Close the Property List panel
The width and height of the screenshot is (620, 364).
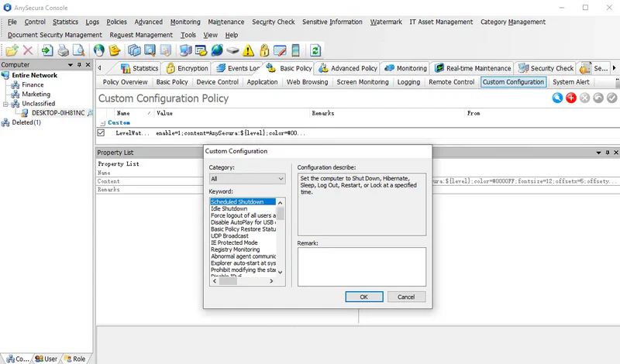tap(616, 153)
